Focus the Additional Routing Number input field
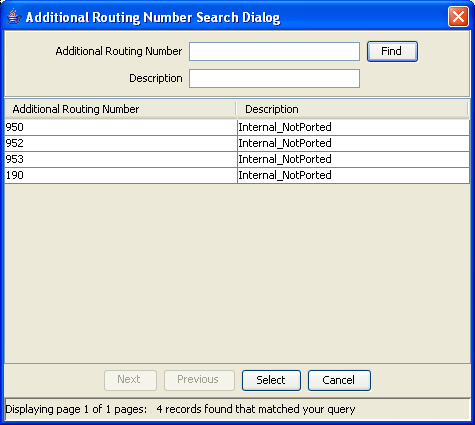Viewport: 475px width, 425px height. pyautogui.click(x=274, y=52)
